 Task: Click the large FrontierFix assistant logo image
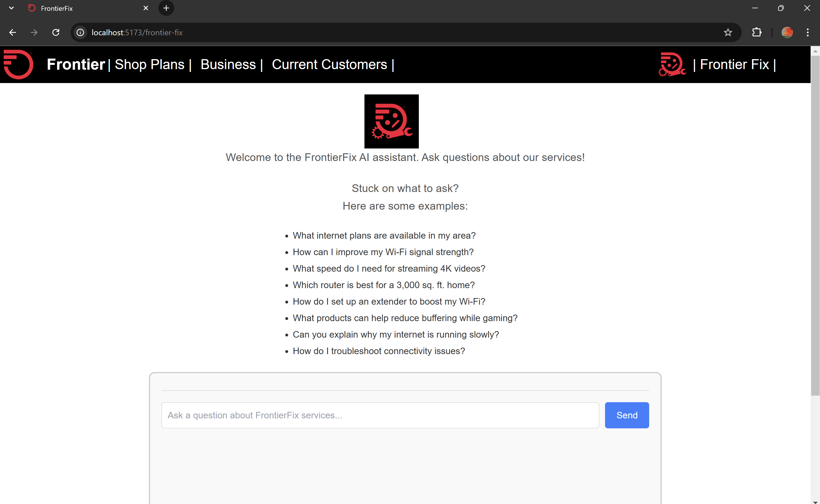coord(391,121)
